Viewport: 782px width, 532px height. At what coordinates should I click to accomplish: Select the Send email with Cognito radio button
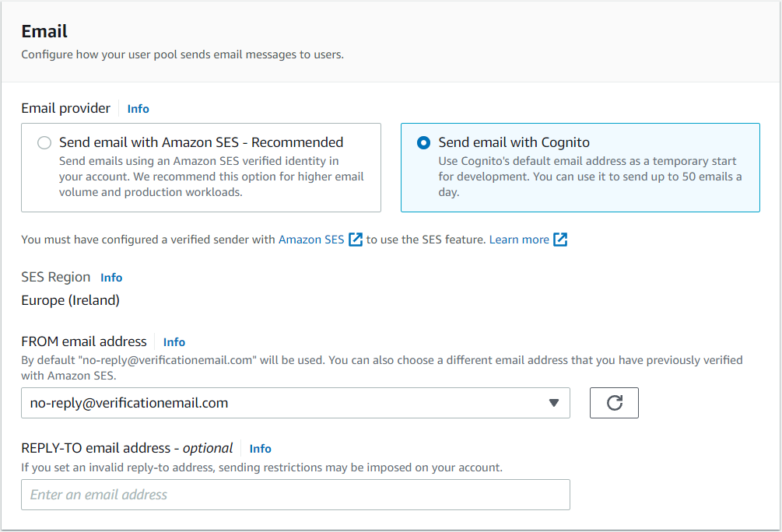423,143
